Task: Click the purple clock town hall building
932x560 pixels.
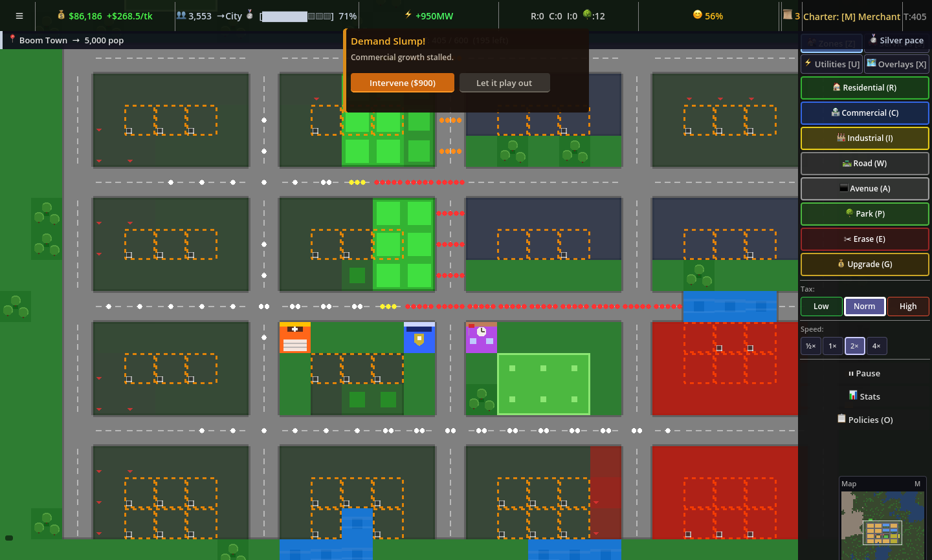Action: pyautogui.click(x=482, y=338)
